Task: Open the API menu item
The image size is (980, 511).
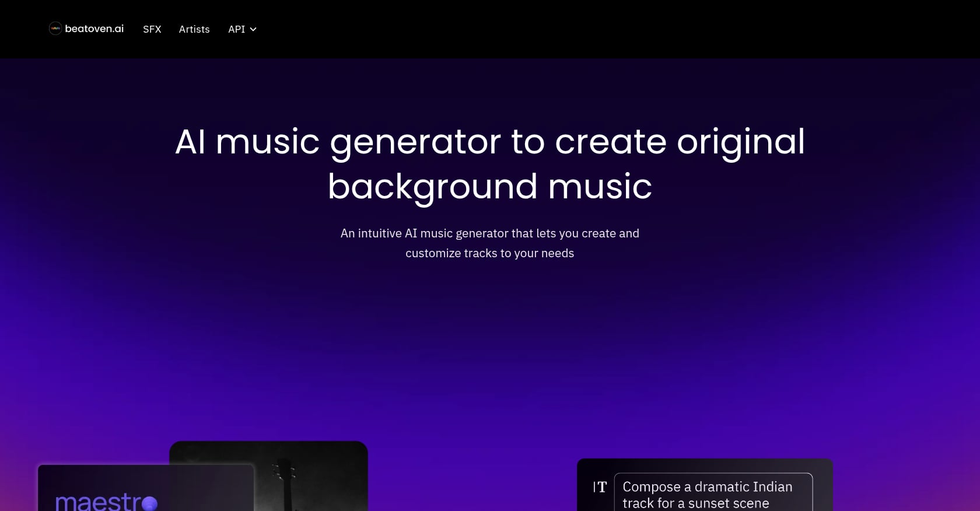Action: [x=236, y=29]
